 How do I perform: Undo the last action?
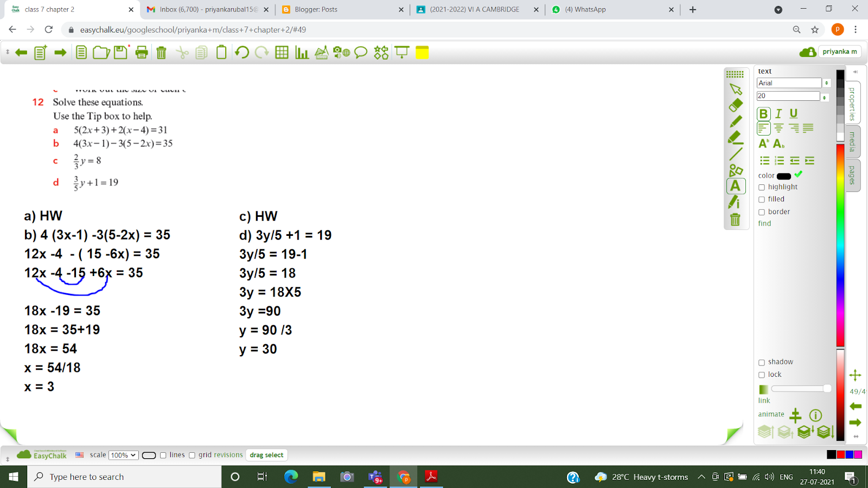(x=242, y=53)
